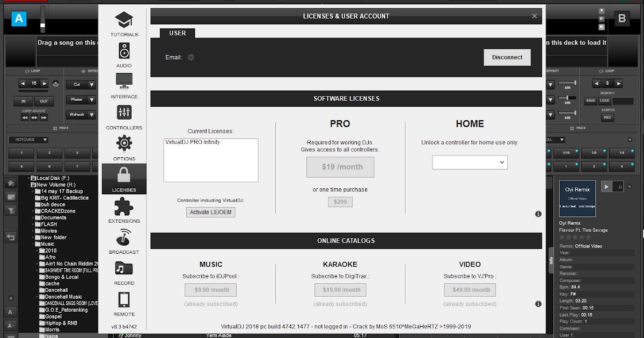This screenshot has height=338, width=644.
Task: Open the Tutorials section
Action: point(124,25)
